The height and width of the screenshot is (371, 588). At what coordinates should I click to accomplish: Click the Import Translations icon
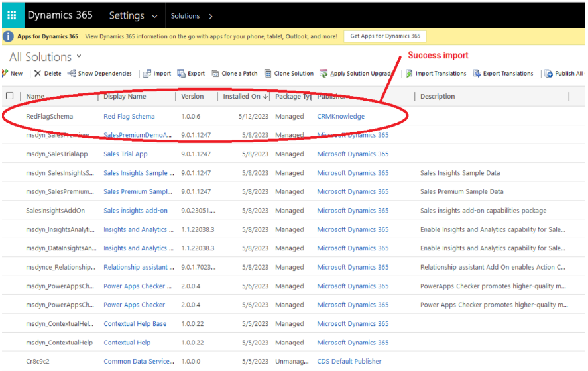(410, 74)
